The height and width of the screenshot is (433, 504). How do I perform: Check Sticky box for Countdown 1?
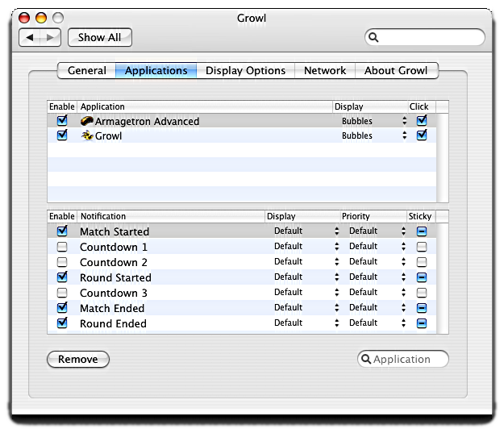422,247
